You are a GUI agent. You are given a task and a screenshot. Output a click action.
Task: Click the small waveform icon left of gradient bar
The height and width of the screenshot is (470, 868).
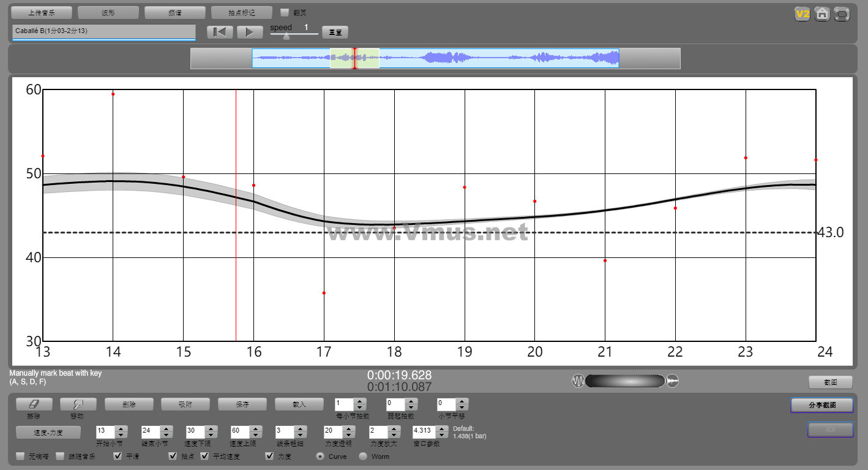point(578,381)
